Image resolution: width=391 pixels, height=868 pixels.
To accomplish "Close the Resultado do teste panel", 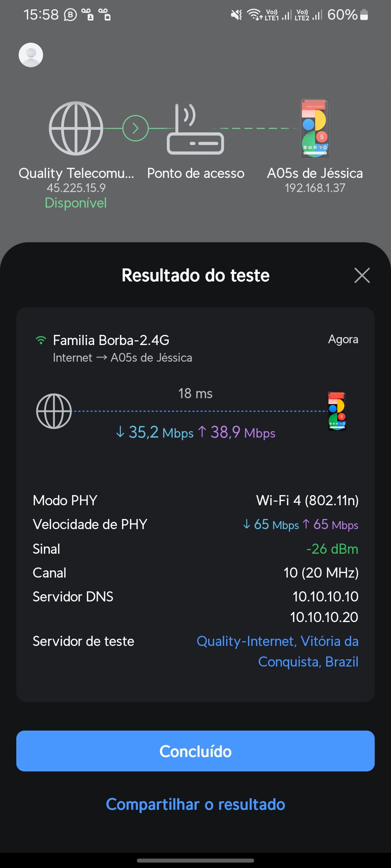I will coord(362,276).
